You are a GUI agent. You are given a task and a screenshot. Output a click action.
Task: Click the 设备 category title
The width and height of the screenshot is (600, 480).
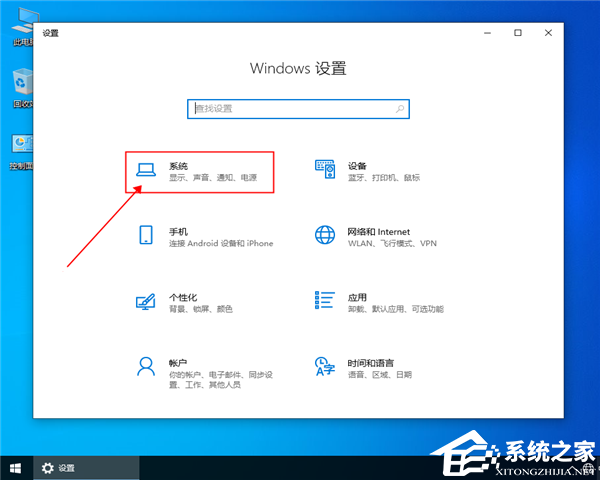click(357, 166)
